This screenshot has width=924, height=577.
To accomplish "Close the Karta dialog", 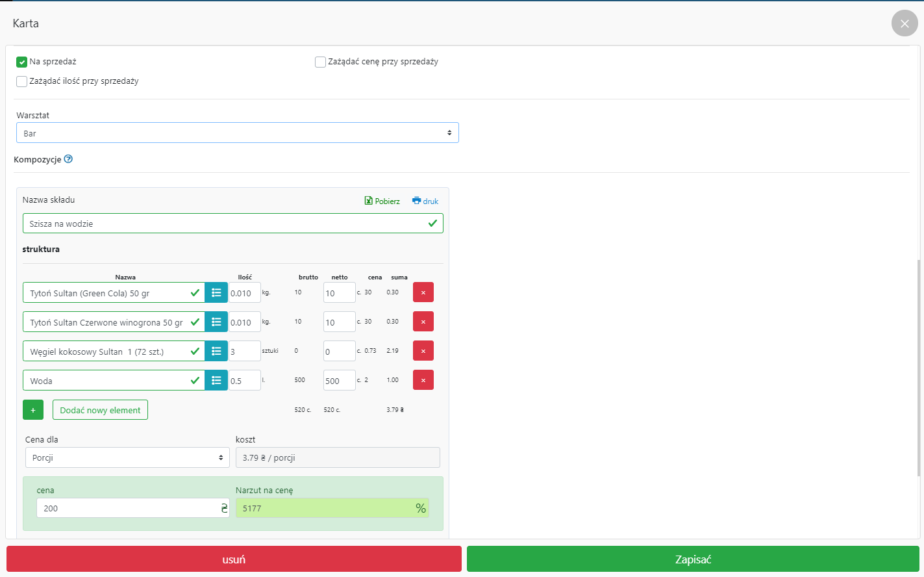I will click(905, 23).
